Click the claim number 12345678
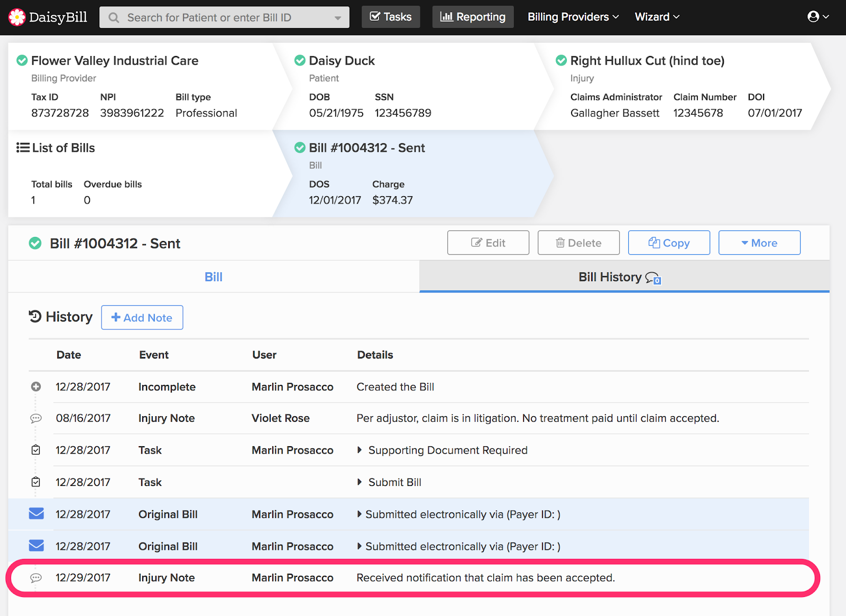846x616 pixels. click(698, 113)
